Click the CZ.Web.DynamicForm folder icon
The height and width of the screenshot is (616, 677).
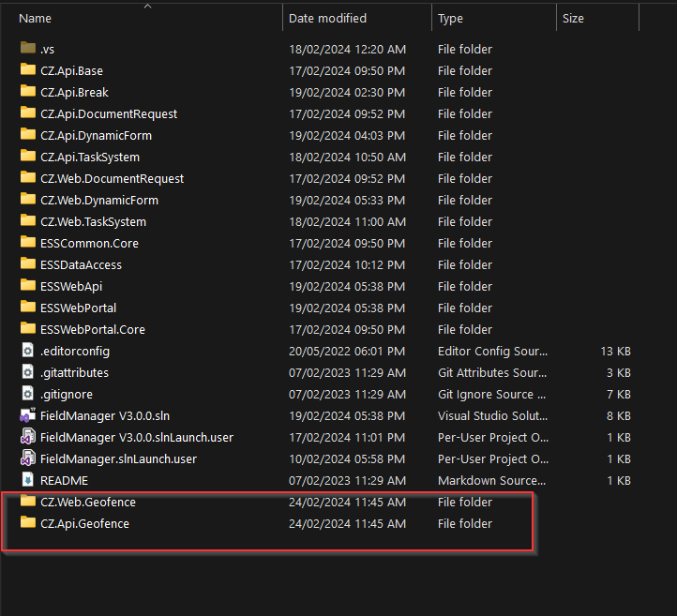pos(28,199)
